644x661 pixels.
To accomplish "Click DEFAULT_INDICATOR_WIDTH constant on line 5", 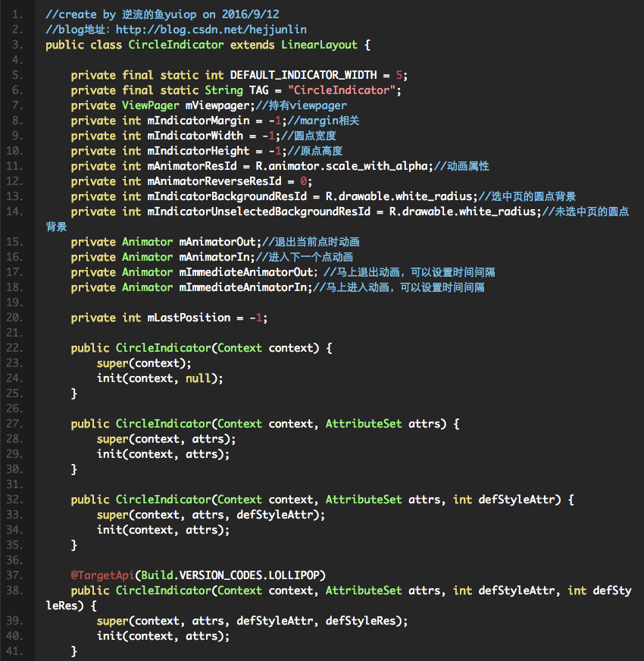I will pyautogui.click(x=304, y=75).
